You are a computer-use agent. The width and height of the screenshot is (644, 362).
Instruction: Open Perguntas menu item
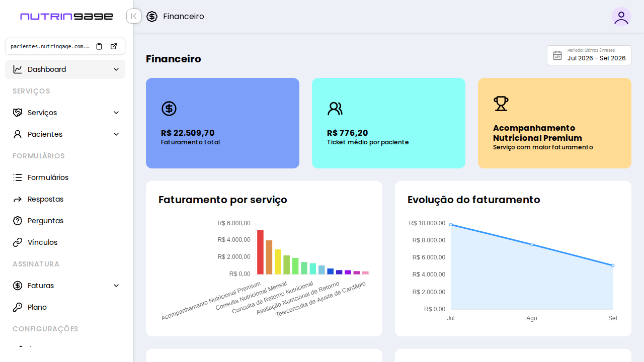click(x=65, y=221)
